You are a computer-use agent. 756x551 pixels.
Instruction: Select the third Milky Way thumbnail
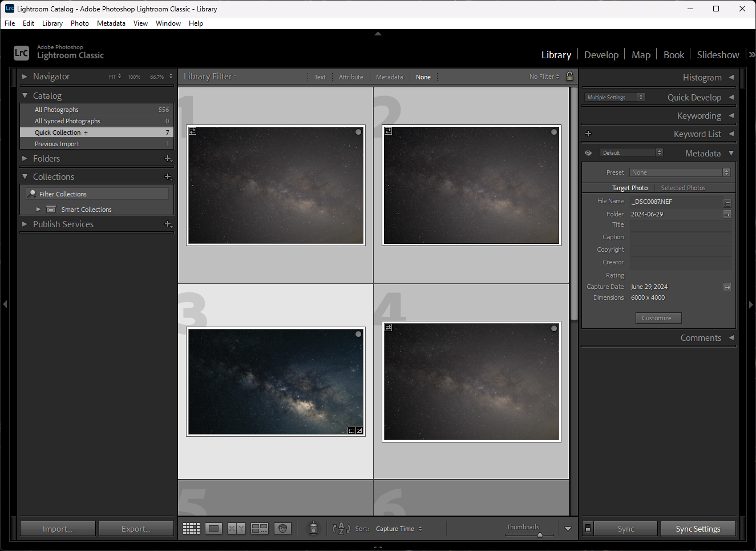276,381
